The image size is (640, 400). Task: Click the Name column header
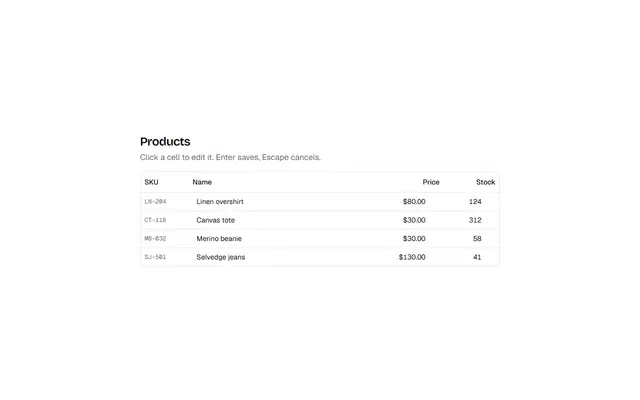tap(202, 182)
